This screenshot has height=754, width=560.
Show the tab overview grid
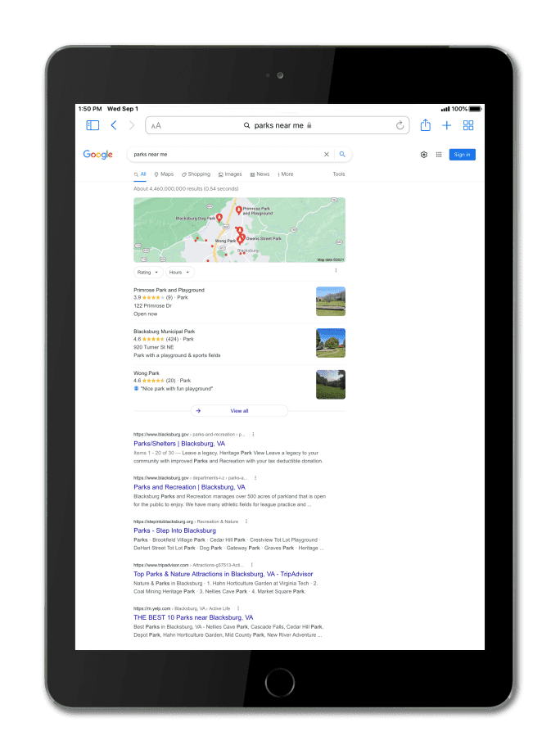pyautogui.click(x=468, y=125)
